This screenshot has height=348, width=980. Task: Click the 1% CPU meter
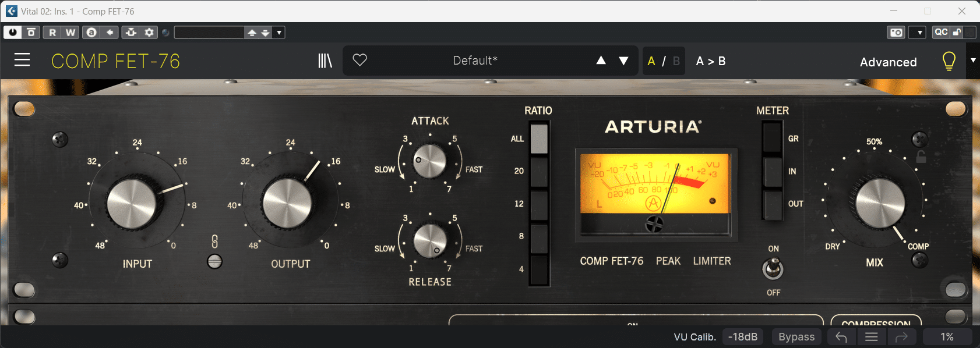pos(947,337)
